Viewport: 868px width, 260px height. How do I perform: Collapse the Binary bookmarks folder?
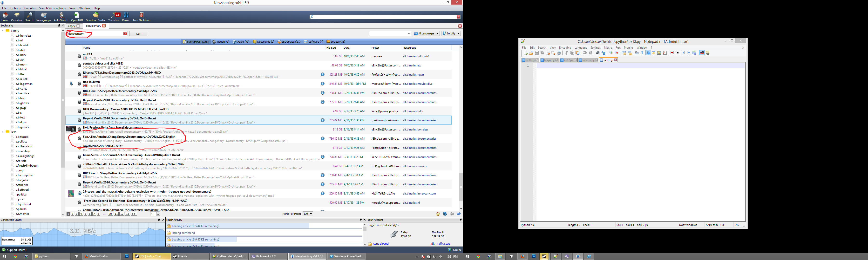[3, 31]
